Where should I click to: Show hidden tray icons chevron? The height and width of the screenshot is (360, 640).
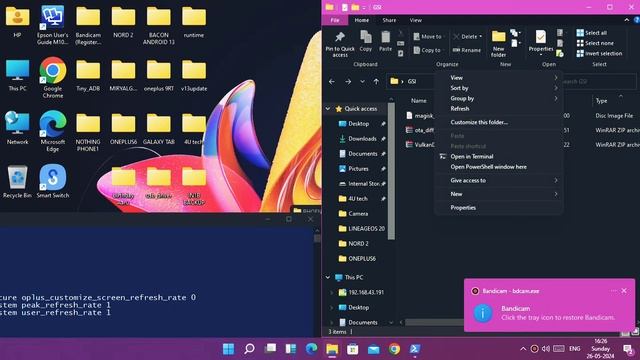click(x=523, y=349)
